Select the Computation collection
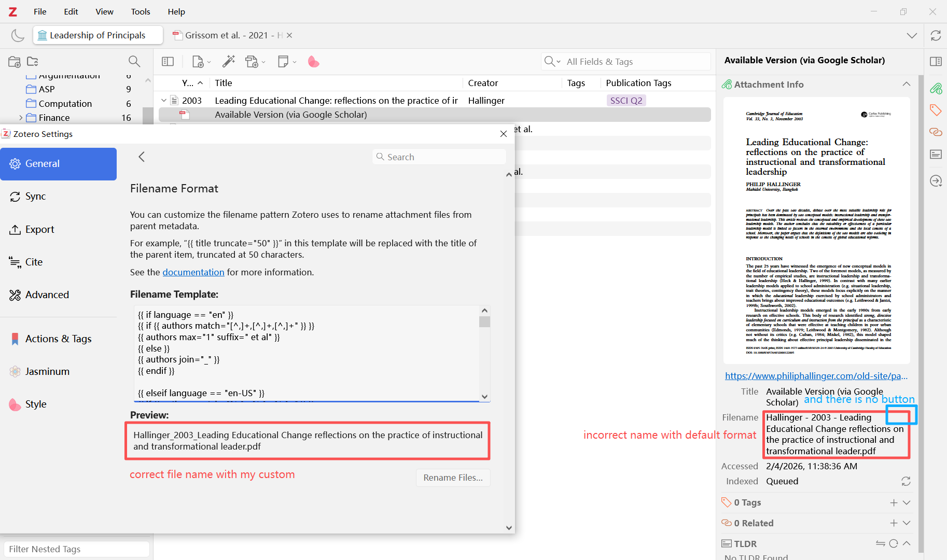This screenshot has width=947, height=560. [x=65, y=104]
